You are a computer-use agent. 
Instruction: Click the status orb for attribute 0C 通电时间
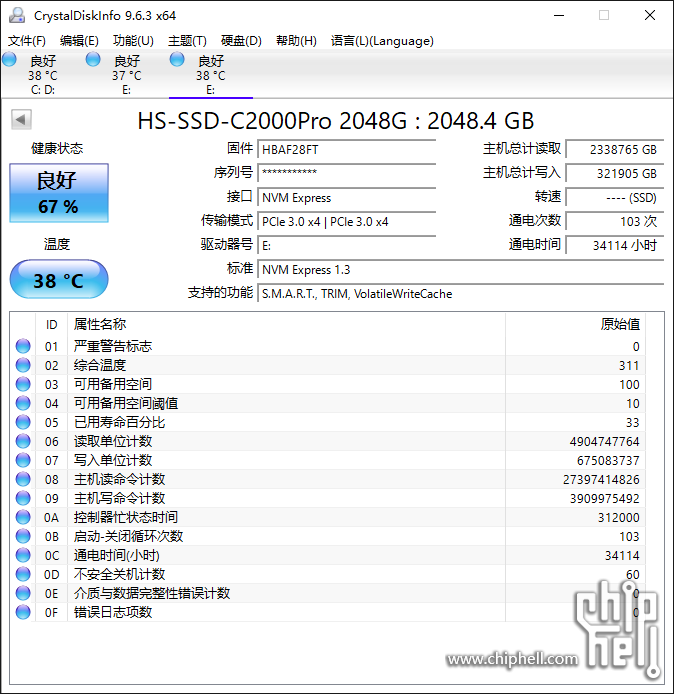(23, 555)
